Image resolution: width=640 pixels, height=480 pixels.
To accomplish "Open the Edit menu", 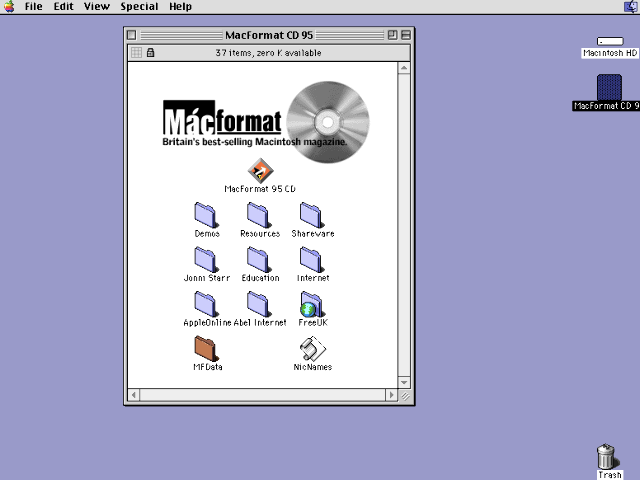I will (63, 7).
